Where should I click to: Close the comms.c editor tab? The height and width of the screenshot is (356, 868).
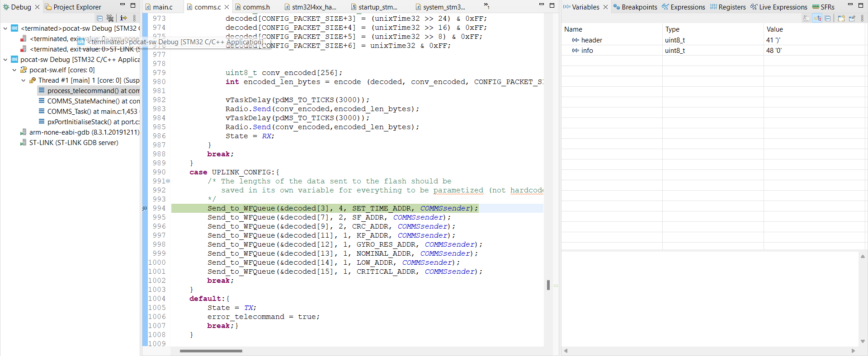[227, 7]
